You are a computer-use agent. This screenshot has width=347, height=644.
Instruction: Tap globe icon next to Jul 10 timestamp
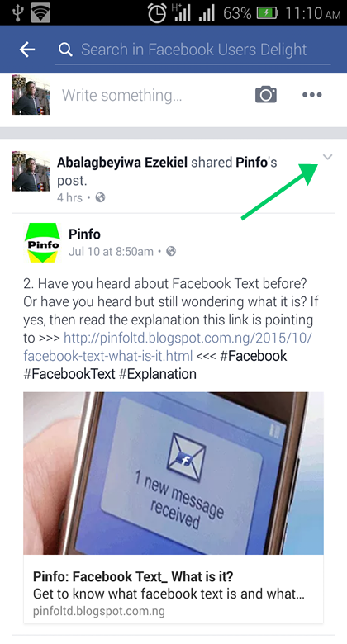(x=171, y=251)
